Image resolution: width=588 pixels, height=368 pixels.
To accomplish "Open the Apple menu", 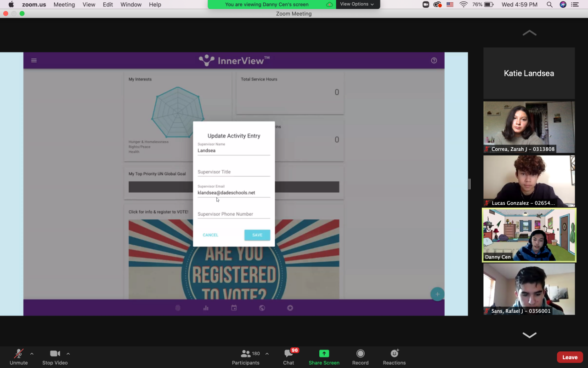I will (11, 5).
